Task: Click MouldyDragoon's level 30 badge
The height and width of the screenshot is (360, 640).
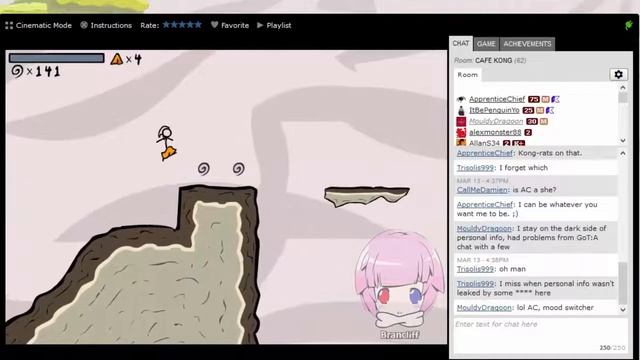Action: point(532,121)
